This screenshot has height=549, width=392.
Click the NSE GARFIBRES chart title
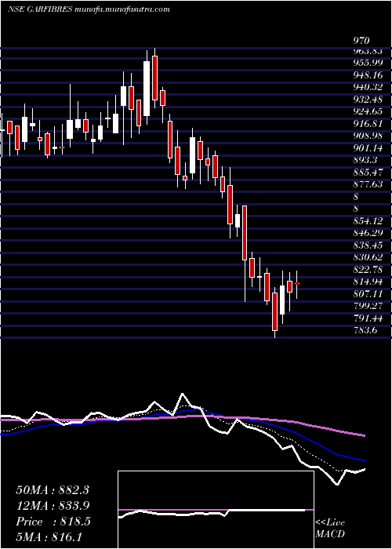(x=41, y=9)
